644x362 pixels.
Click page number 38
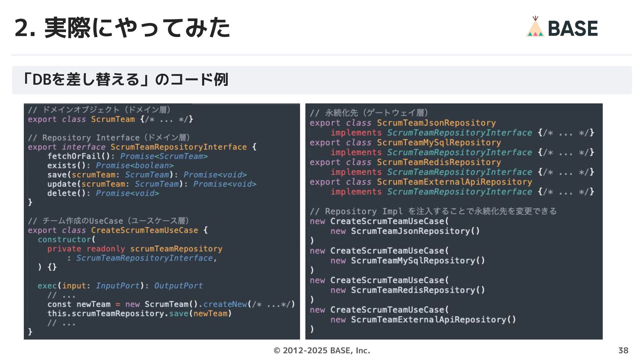(623, 351)
